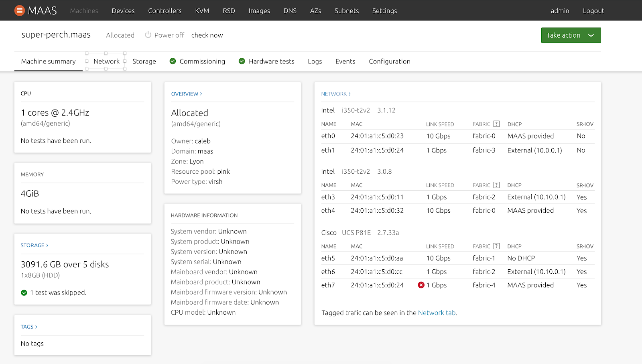Switch to the Network tab

click(106, 61)
